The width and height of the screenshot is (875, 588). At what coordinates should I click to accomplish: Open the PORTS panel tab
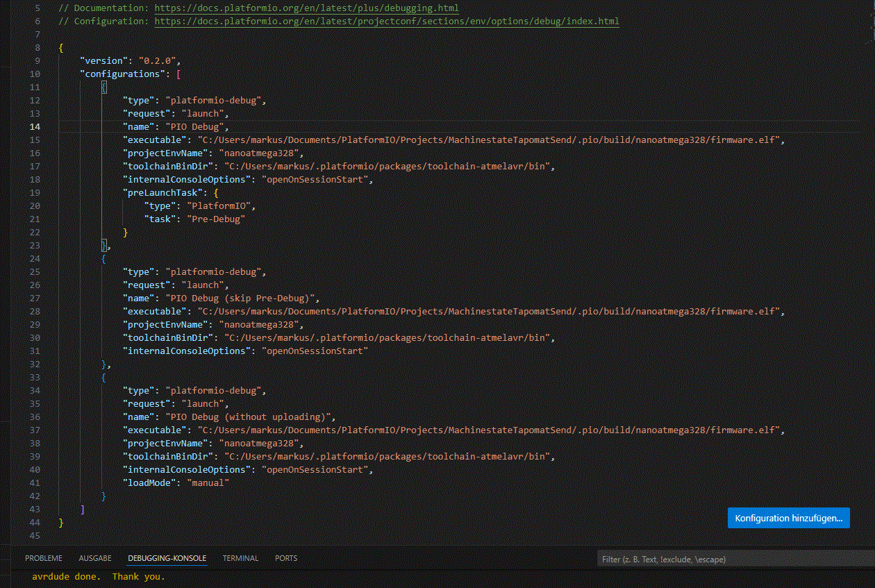click(x=286, y=558)
